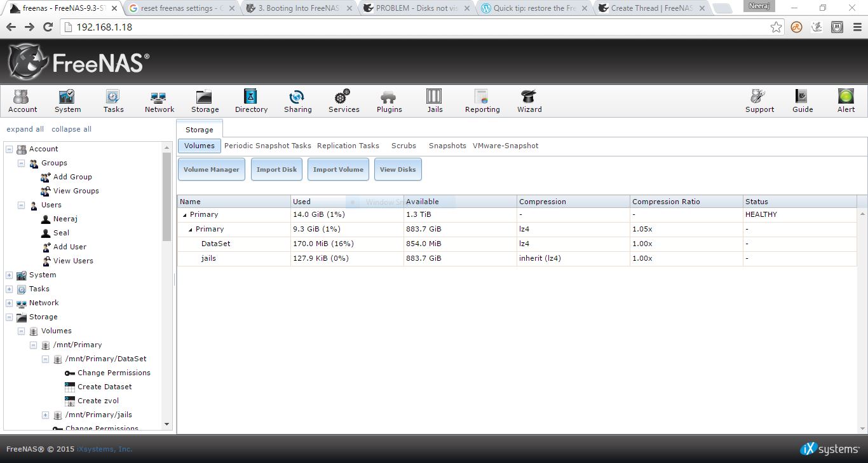Open the Sharing toolbar icon
Screen dimensions: 868x463
pyautogui.click(x=297, y=101)
